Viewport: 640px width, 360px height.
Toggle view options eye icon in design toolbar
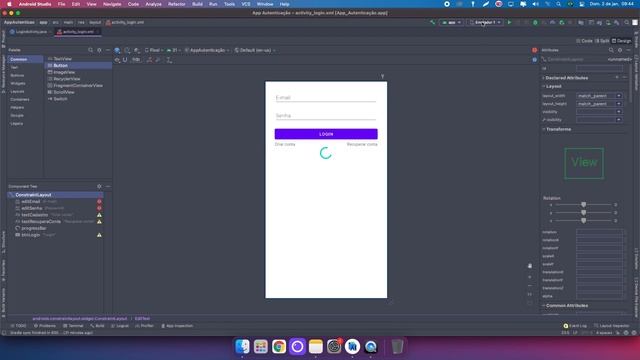118,60
